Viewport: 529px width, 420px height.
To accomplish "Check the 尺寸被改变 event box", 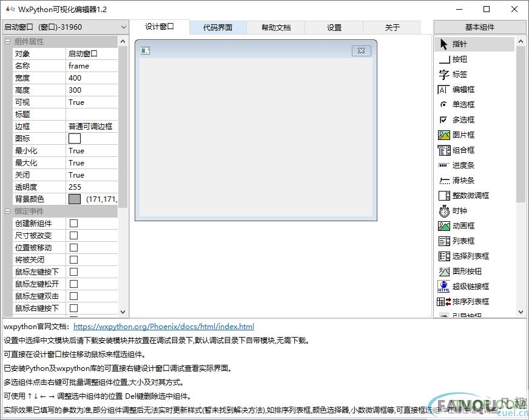I will pyautogui.click(x=73, y=236).
